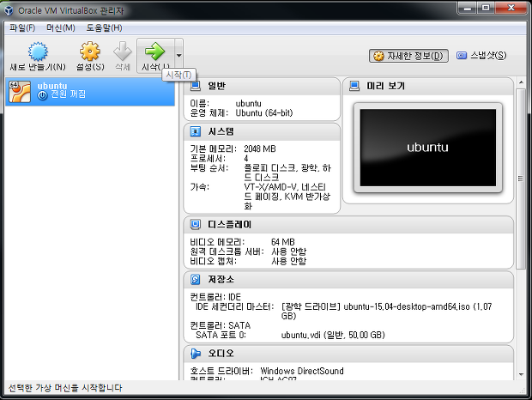Click 'ubuntu.vdi (일반, 50.00 GB)' text

333,335
